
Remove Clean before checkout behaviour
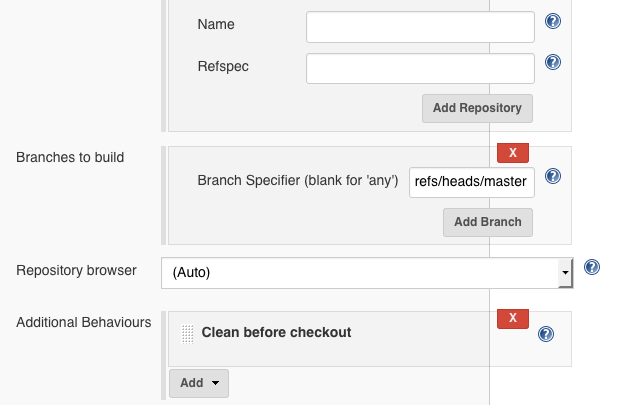point(513,318)
